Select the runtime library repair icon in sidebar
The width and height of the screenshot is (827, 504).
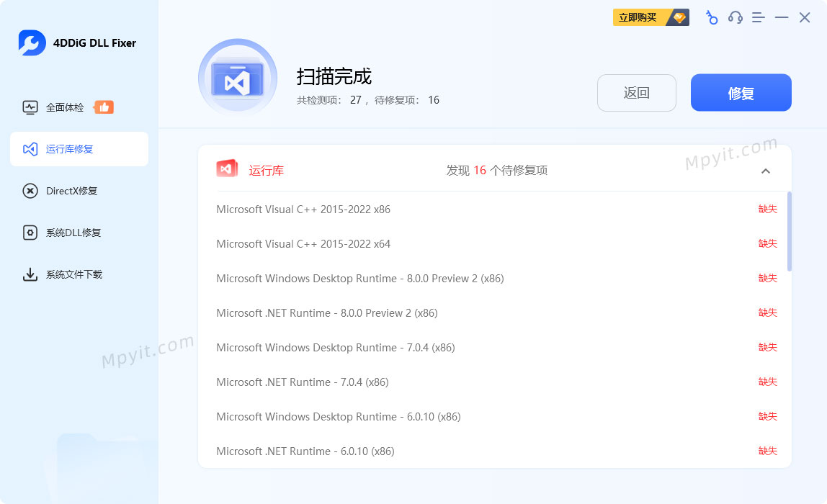30,149
